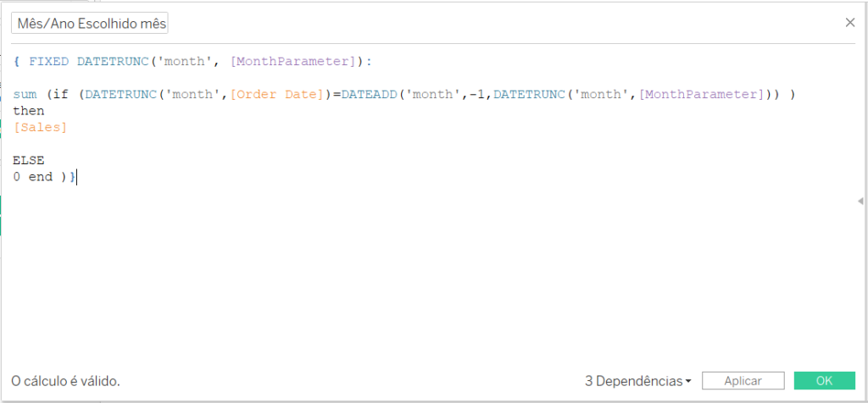This screenshot has width=868, height=403.
Task: Click the Aplicar button
Action: [743, 381]
